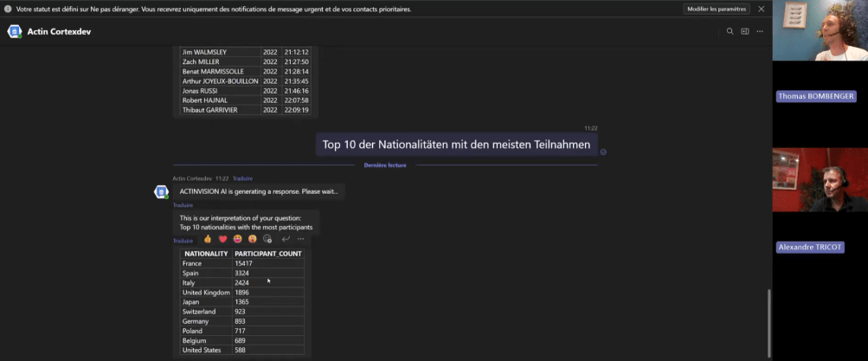Screen dimensions: 868x361
Task: Click the search icon in chat header
Action: coord(730,31)
